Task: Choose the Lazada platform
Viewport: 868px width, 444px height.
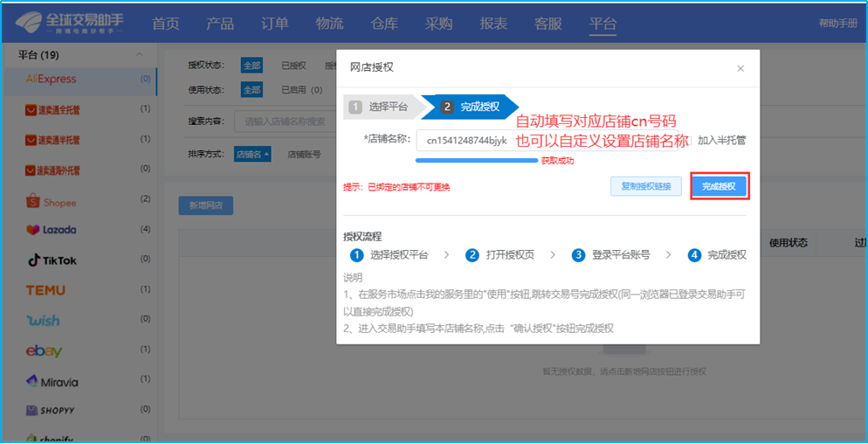Action: point(51,230)
